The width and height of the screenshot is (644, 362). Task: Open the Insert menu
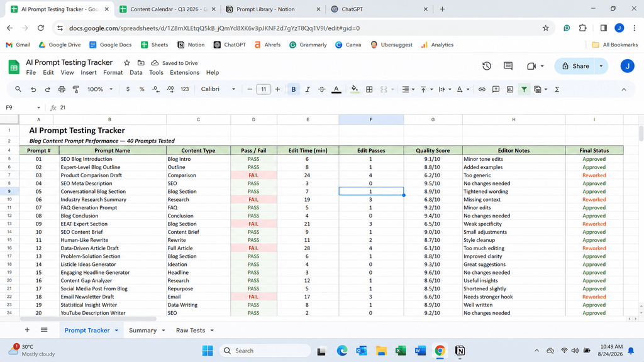(88, 73)
